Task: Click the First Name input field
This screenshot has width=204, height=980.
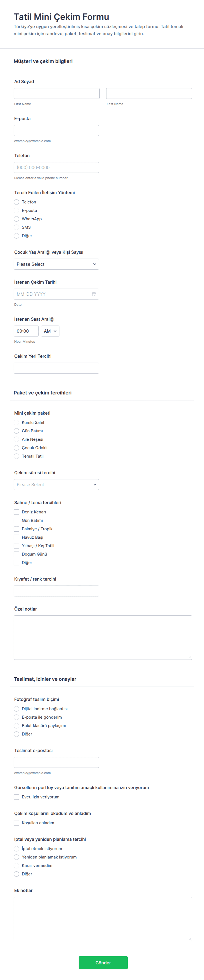Action: (x=57, y=94)
